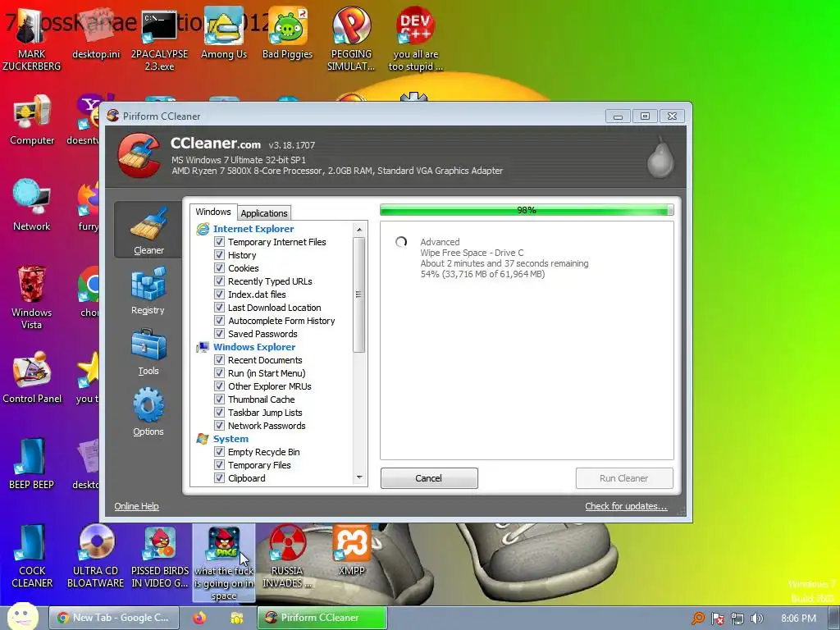
Task: Click the Piriform pear icon in header
Action: [660, 157]
